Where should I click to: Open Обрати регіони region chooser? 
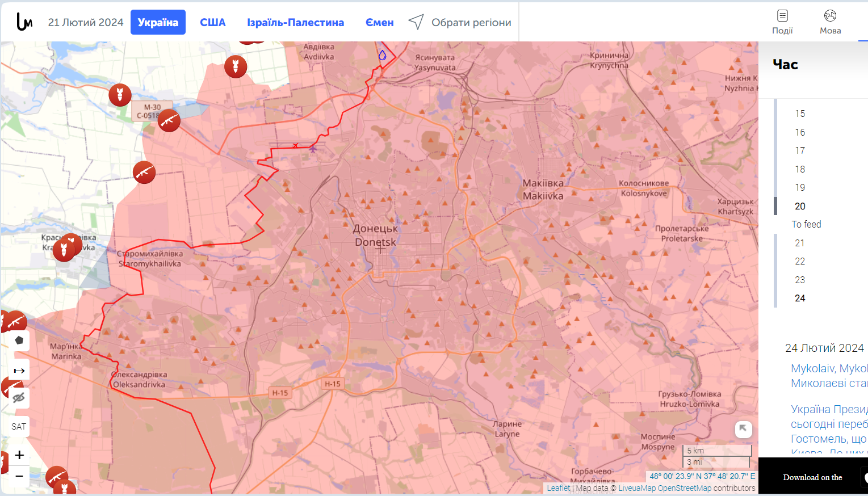click(x=460, y=22)
